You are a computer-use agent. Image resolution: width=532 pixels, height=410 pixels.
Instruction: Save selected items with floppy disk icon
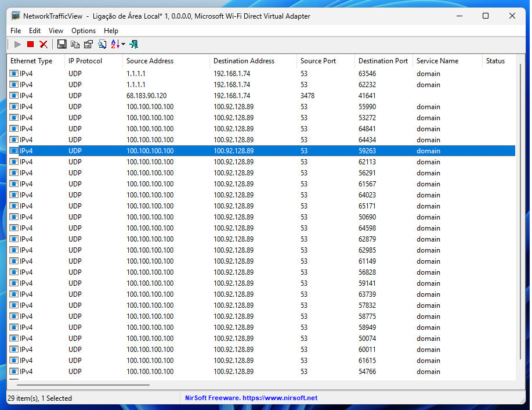click(x=61, y=44)
